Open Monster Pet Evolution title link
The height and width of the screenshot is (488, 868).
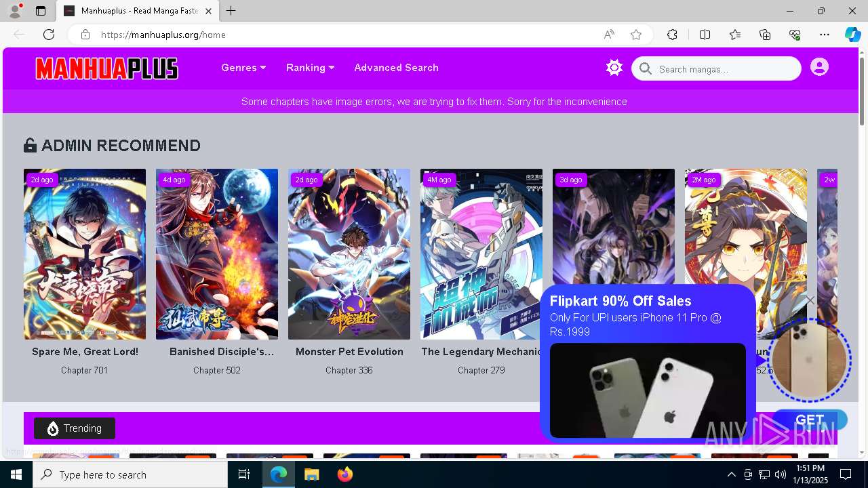349,352
